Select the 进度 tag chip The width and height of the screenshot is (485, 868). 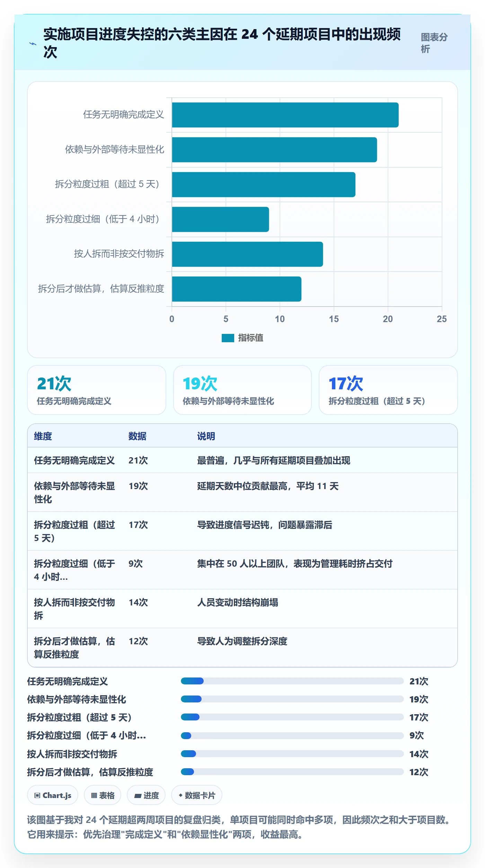click(x=146, y=795)
